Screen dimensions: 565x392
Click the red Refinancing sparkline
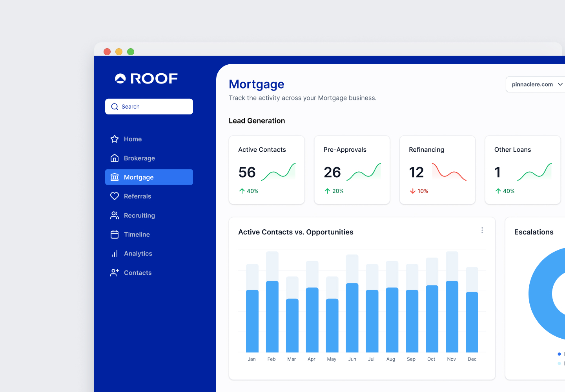pos(449,172)
